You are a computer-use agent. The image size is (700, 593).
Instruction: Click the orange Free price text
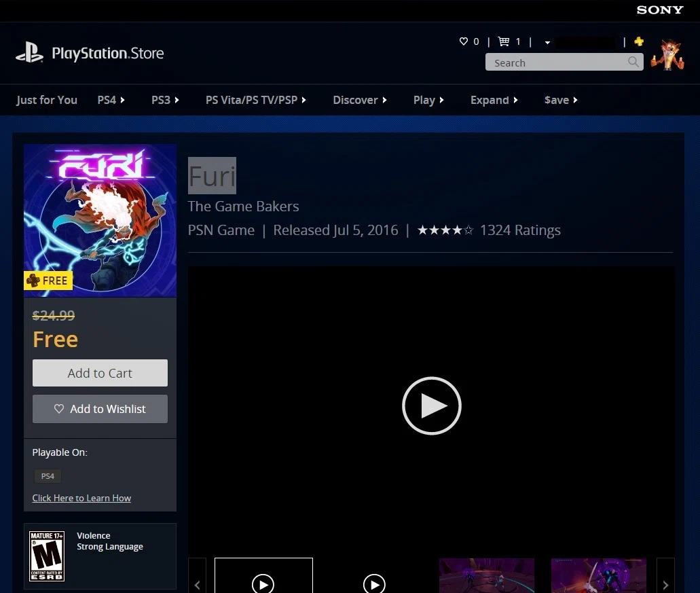pyautogui.click(x=56, y=340)
